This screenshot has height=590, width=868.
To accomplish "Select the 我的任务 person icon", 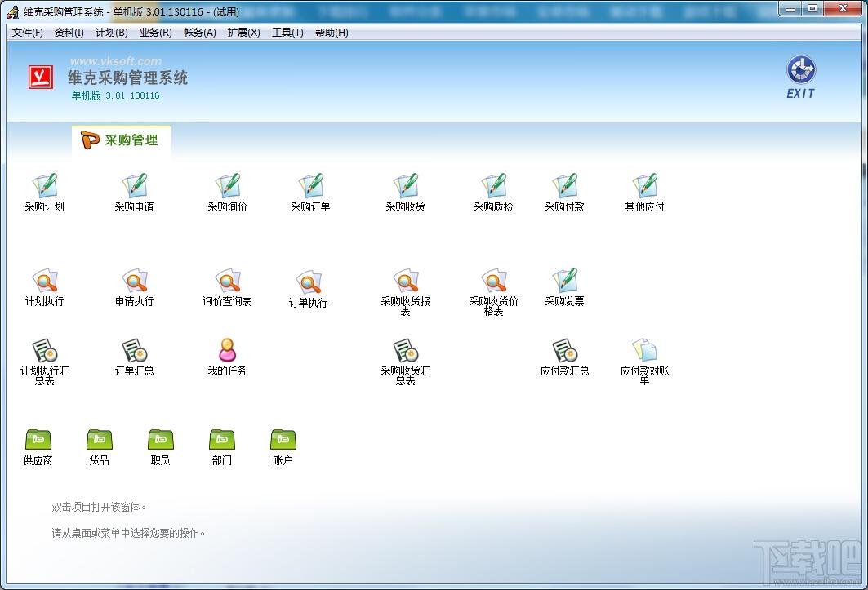I will coord(228,351).
